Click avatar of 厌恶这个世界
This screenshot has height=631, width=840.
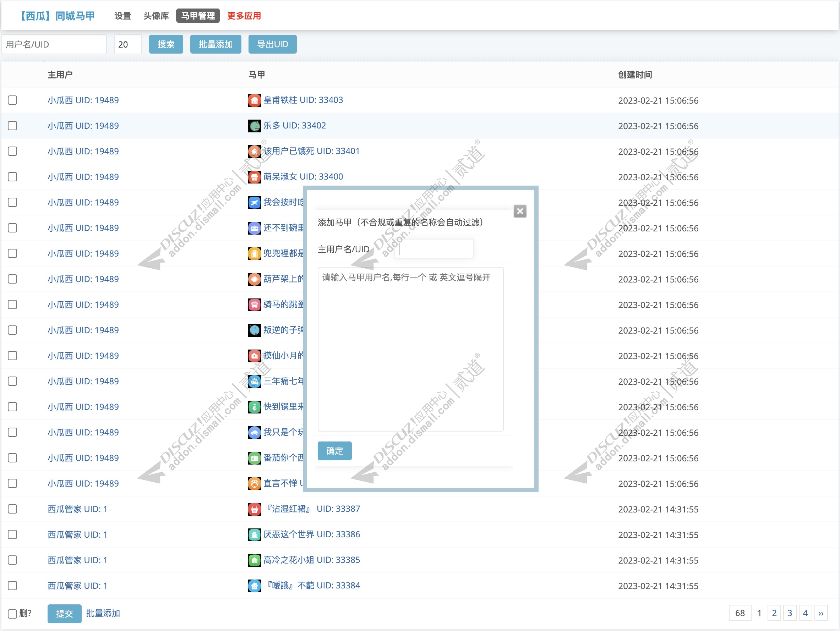pos(255,534)
